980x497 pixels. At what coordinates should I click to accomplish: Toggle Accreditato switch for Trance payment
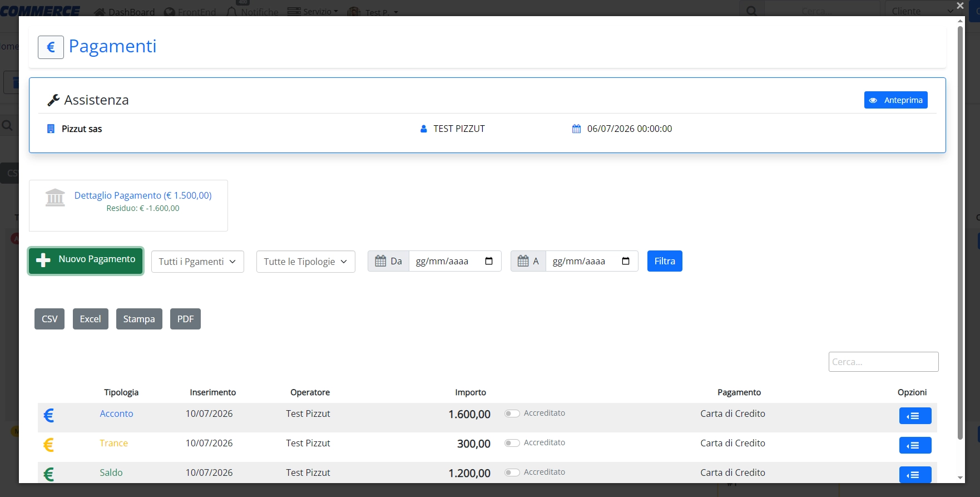512,443
